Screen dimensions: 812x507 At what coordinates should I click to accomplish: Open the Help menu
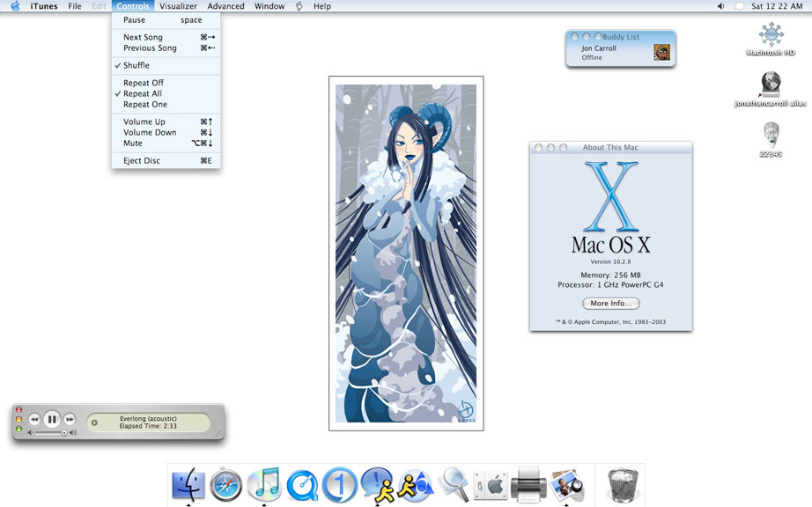pos(322,6)
